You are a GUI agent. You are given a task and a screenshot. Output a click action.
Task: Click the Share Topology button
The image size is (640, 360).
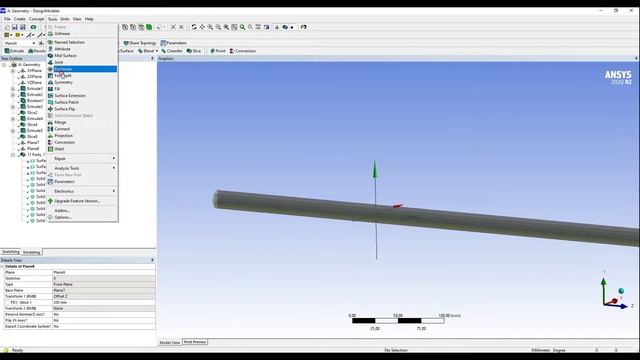pyautogui.click(x=140, y=43)
